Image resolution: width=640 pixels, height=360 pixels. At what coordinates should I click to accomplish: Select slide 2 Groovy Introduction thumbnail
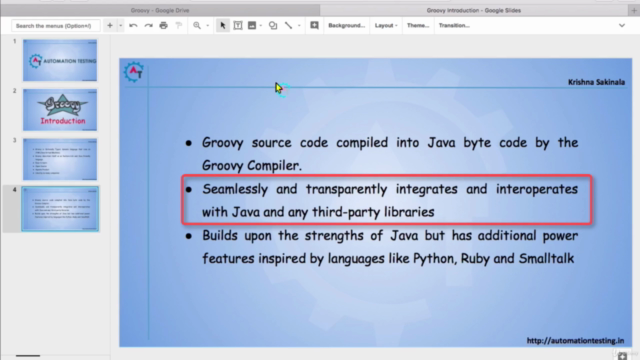point(60,110)
